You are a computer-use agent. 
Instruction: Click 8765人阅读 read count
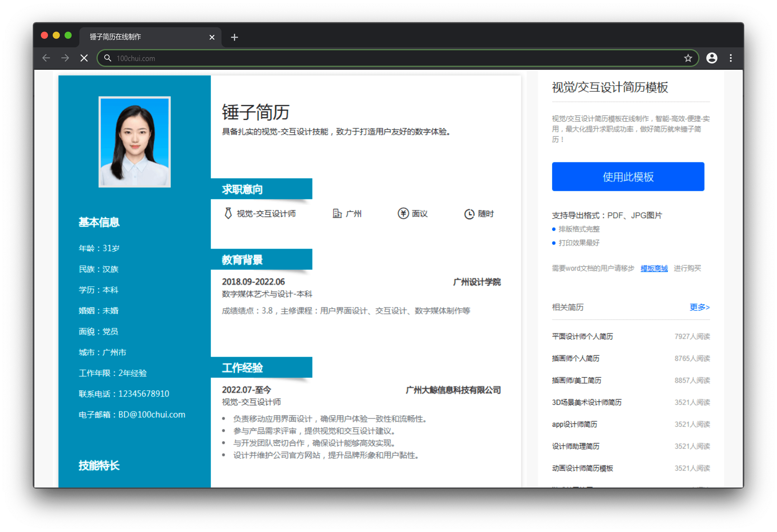(x=692, y=358)
